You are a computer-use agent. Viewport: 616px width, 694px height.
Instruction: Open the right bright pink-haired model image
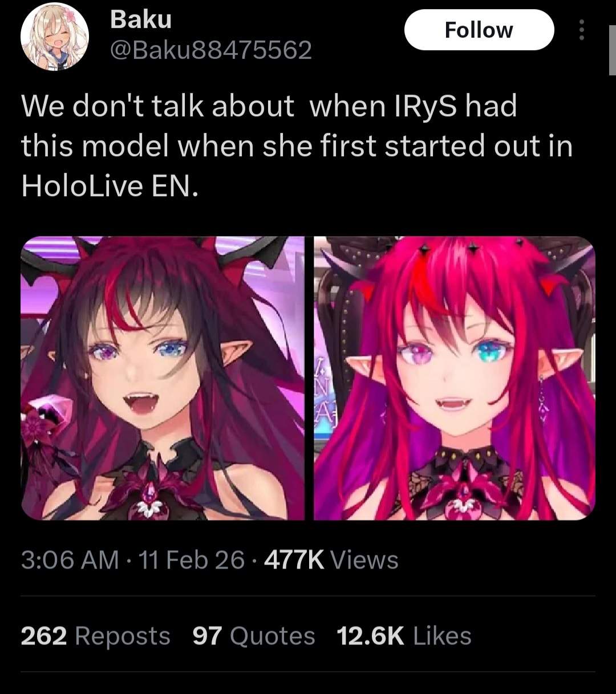(x=455, y=378)
